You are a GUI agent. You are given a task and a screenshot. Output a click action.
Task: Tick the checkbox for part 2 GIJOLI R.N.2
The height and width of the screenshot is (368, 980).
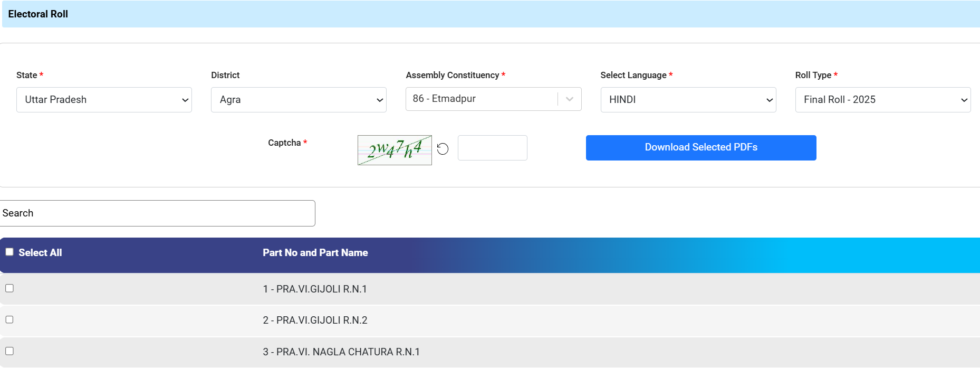pos(9,319)
